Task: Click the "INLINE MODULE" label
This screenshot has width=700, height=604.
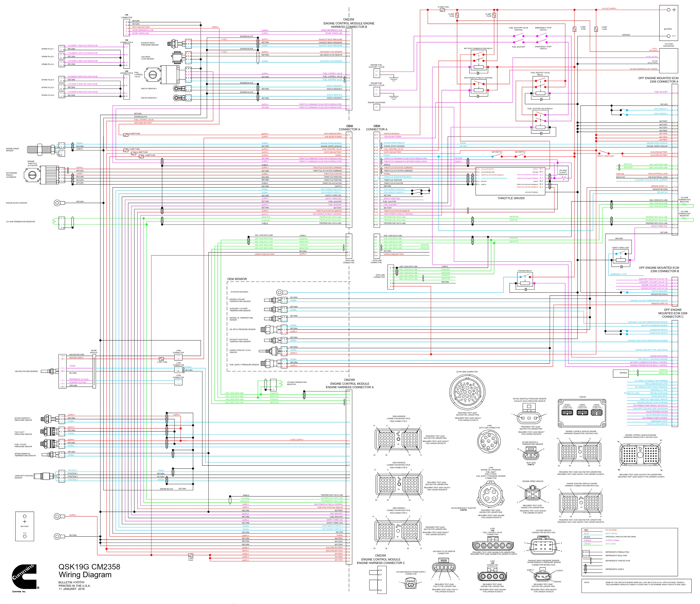Action: click(94, 351)
